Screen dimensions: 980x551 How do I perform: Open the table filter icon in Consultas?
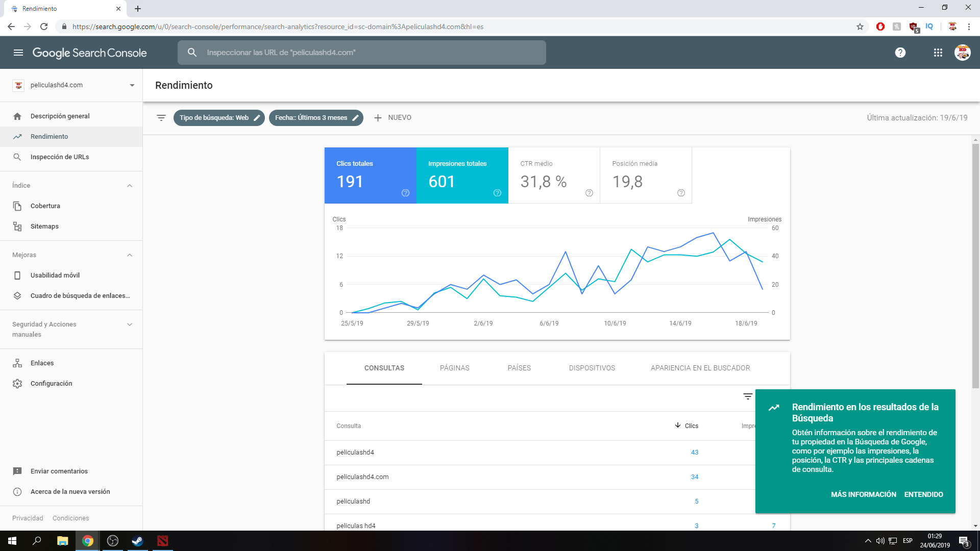point(748,396)
